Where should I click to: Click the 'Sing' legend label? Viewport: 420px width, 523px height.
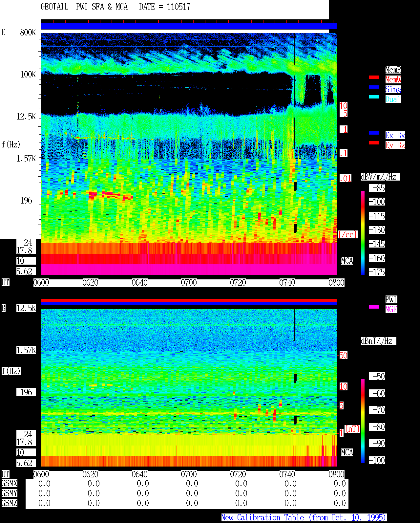(393, 89)
